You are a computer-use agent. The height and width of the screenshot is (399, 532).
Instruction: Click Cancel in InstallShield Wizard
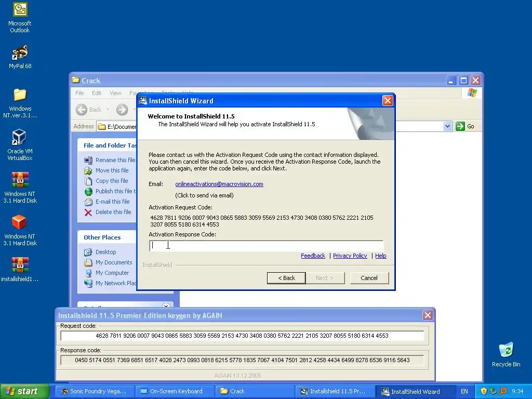369,278
